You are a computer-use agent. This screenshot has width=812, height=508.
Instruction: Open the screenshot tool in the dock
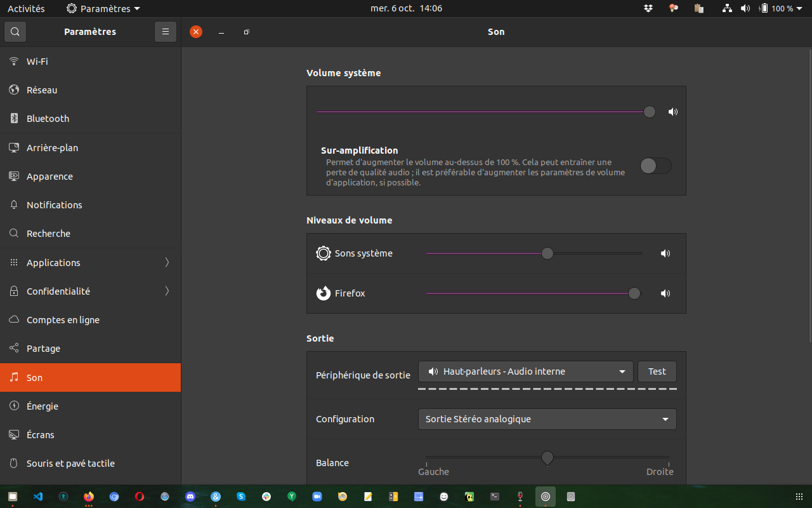[419, 497]
